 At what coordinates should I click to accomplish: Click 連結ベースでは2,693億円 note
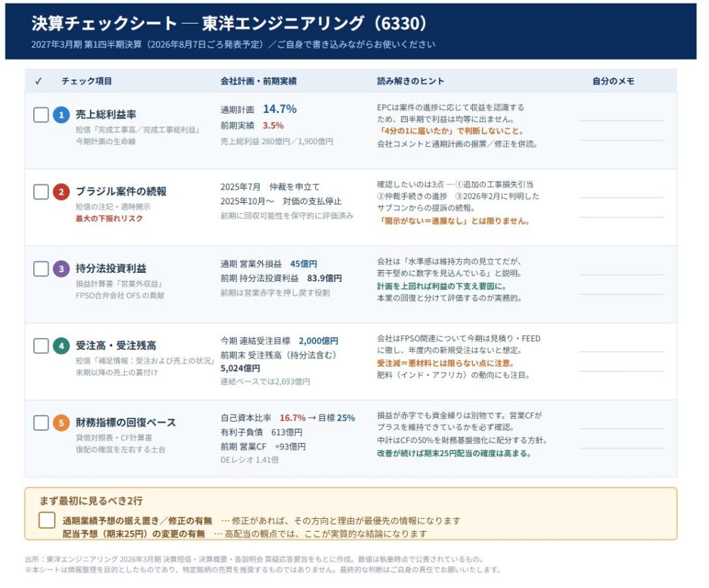pyautogui.click(x=265, y=382)
